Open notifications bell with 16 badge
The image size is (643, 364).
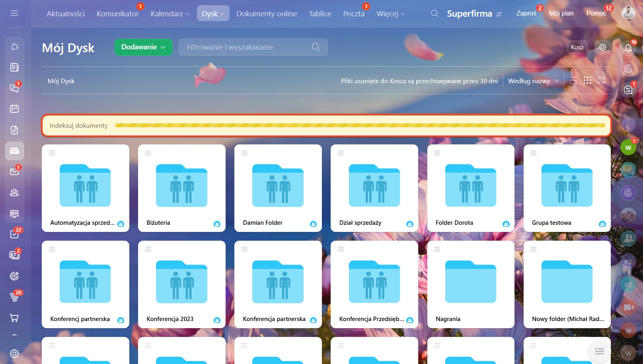point(628,48)
